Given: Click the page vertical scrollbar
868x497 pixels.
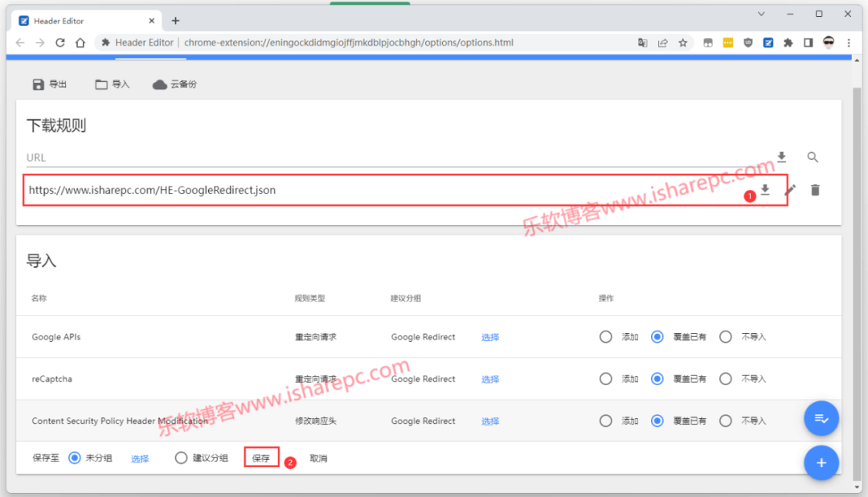Looking at the screenshot, I should point(857,282).
